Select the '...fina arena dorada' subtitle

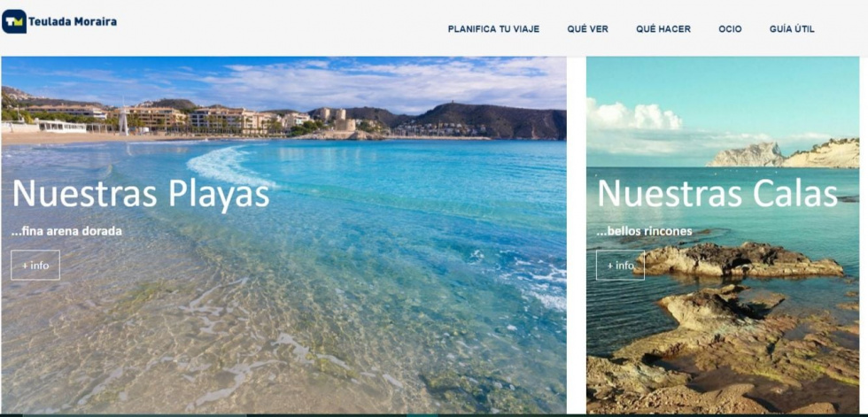point(66,231)
